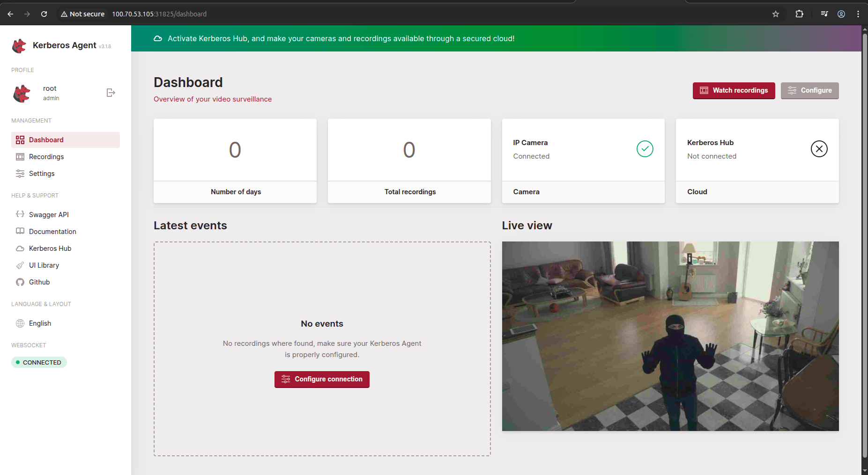The height and width of the screenshot is (475, 868).
Task: Click the Github octocat icon
Action: click(x=20, y=282)
